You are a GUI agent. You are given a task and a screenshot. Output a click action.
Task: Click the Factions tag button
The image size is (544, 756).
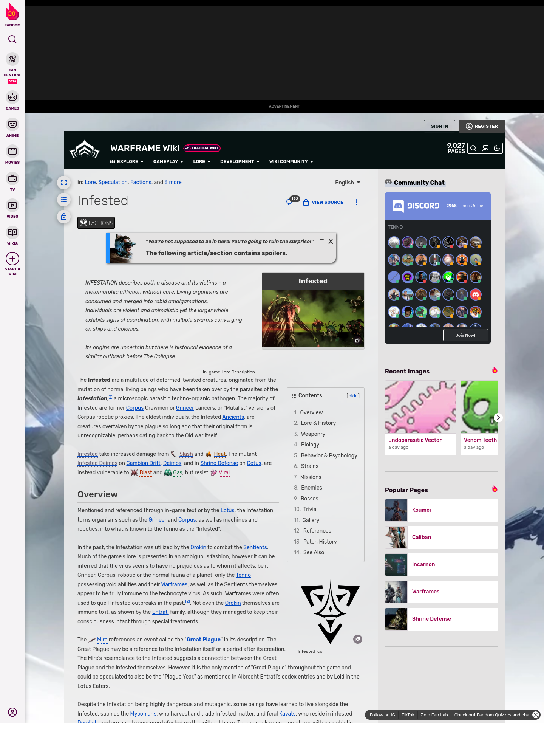[x=96, y=223]
